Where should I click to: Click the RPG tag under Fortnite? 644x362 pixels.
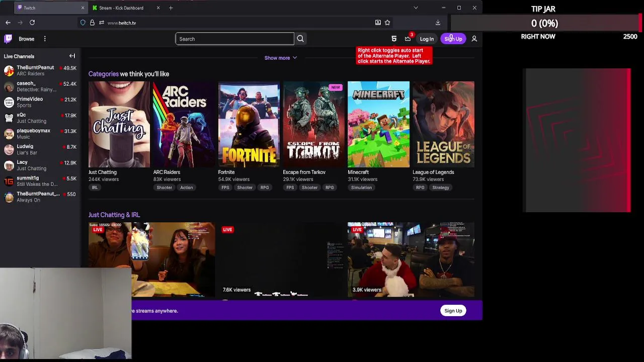(265, 188)
